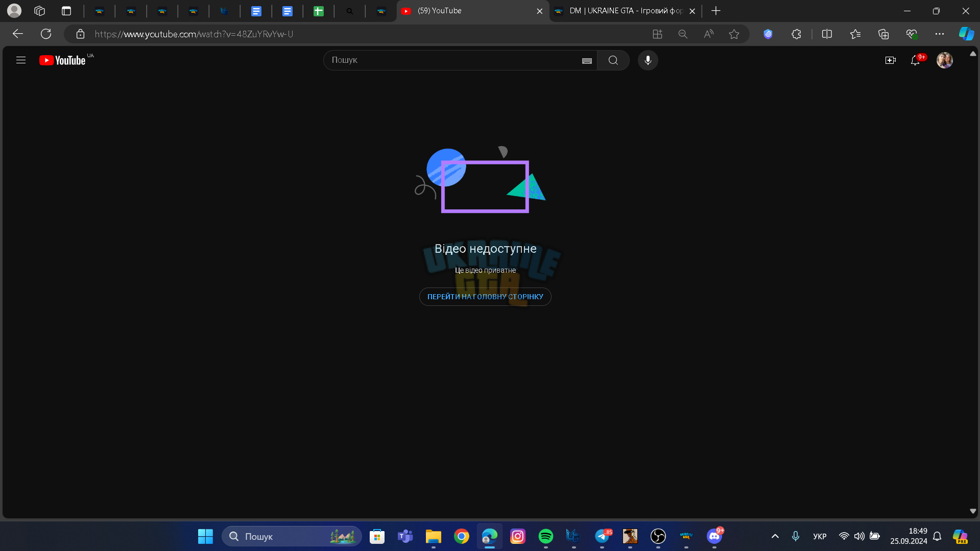Screen dimensions: 980x551
Task: Open the tab actions menu
Action: (x=66, y=11)
